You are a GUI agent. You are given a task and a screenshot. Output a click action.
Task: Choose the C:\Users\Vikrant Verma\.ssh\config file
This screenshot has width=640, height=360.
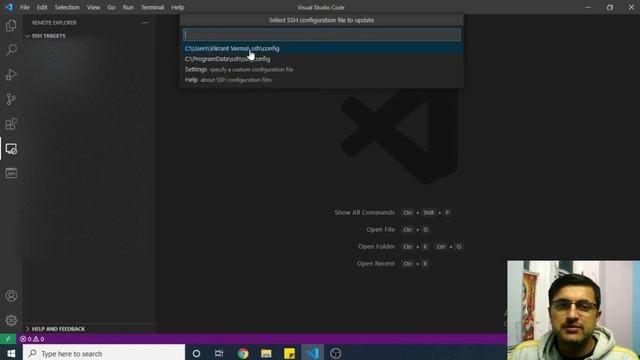322,48
